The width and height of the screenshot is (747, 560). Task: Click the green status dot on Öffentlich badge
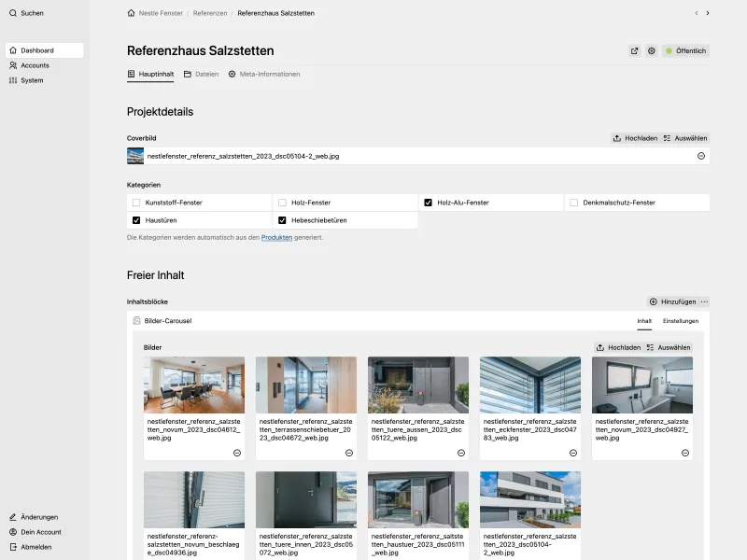[670, 50]
